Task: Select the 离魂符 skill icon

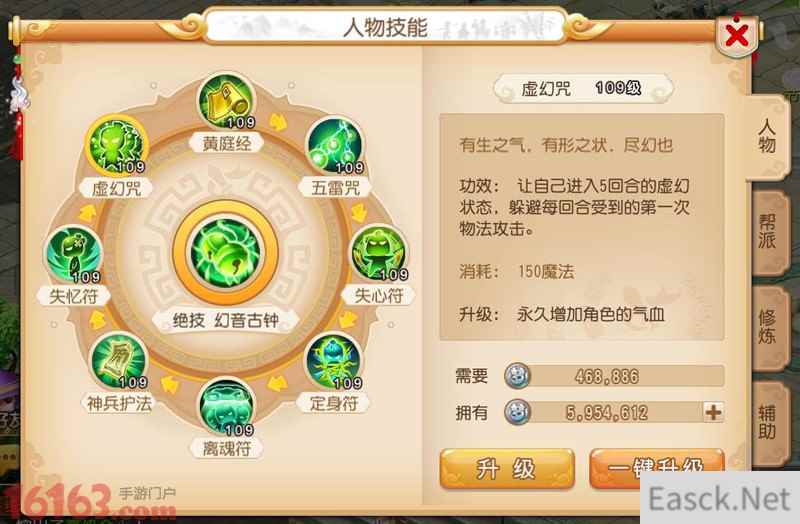Action: tap(226, 407)
